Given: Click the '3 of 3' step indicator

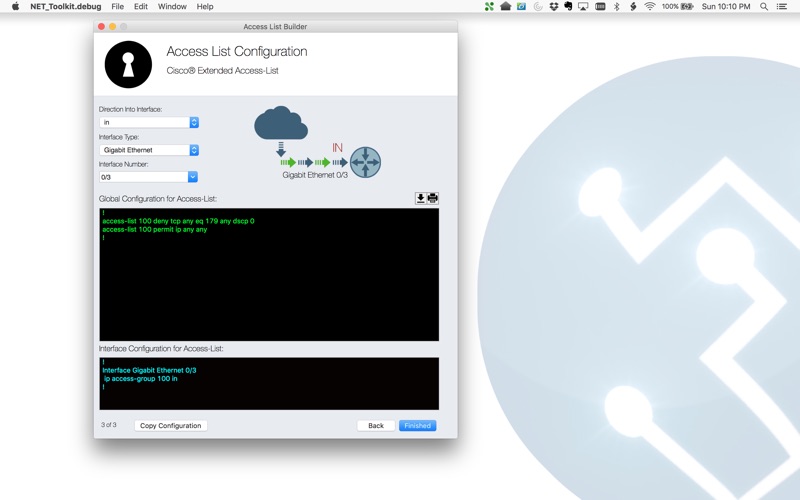Looking at the screenshot, I should click(109, 425).
